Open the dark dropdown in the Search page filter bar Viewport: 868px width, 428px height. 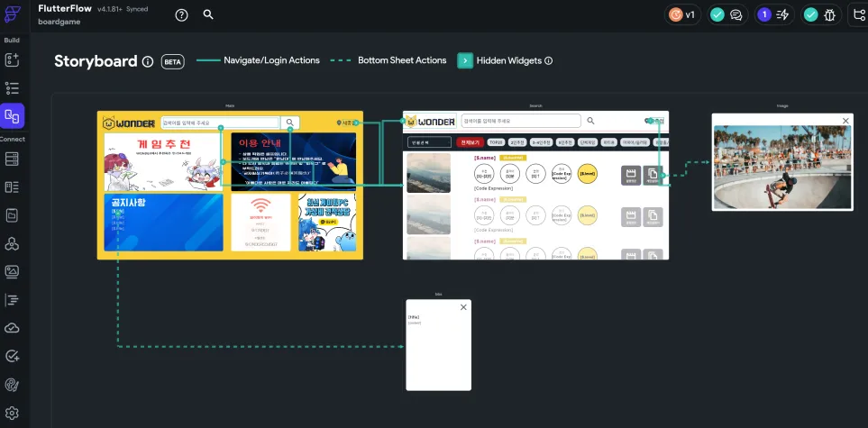(430, 142)
